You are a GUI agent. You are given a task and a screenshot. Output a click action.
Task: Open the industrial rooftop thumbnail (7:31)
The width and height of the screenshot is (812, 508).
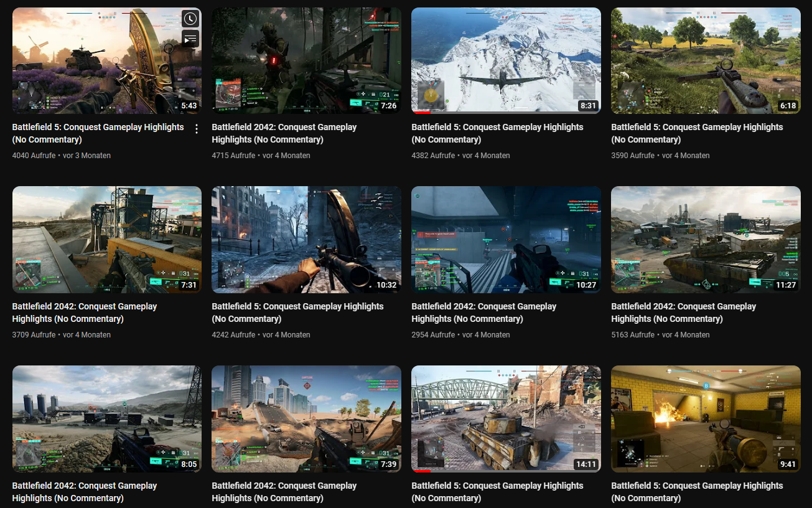click(x=106, y=240)
